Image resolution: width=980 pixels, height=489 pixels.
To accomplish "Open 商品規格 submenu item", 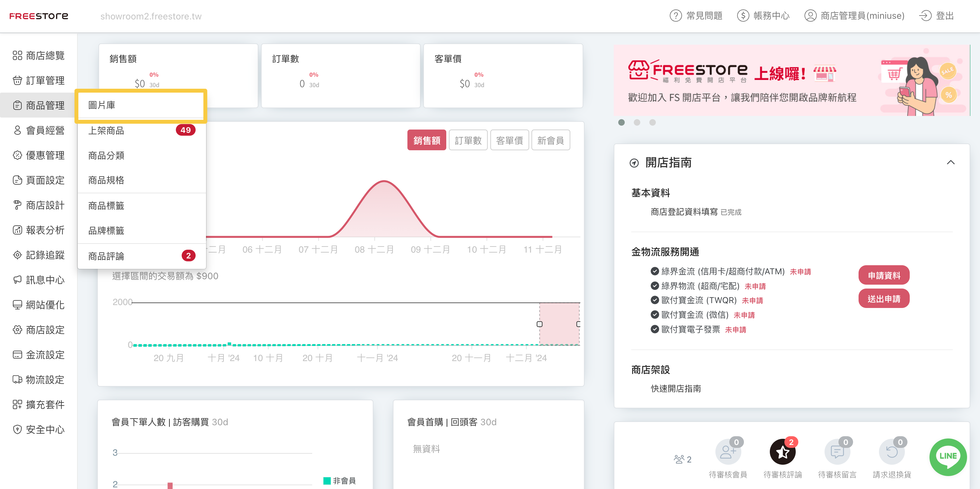I will [141, 180].
